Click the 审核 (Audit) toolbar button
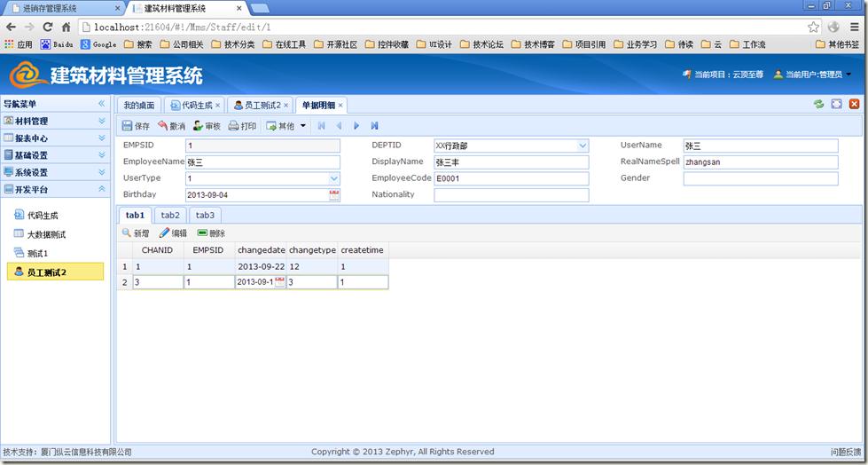The height and width of the screenshot is (465, 868). [207, 126]
